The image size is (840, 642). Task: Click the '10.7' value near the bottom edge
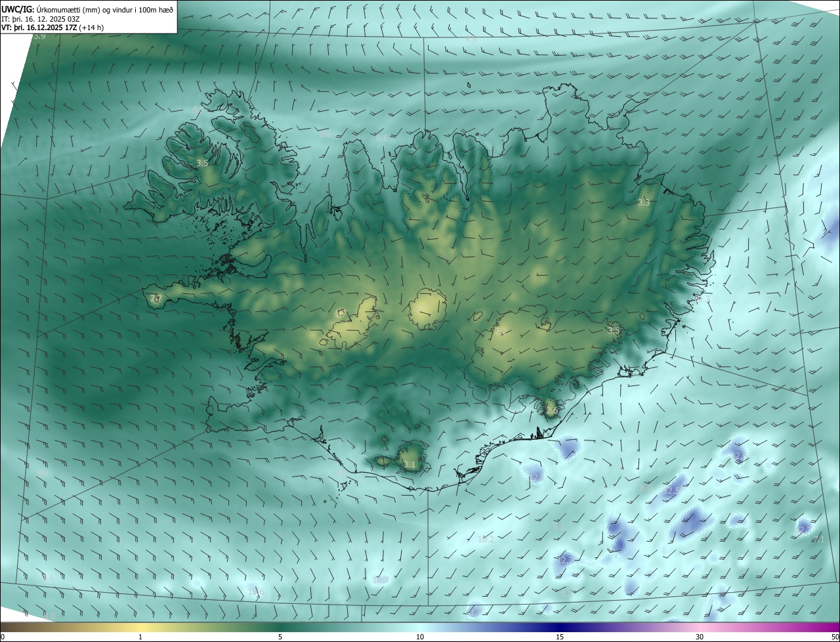[x=380, y=580]
